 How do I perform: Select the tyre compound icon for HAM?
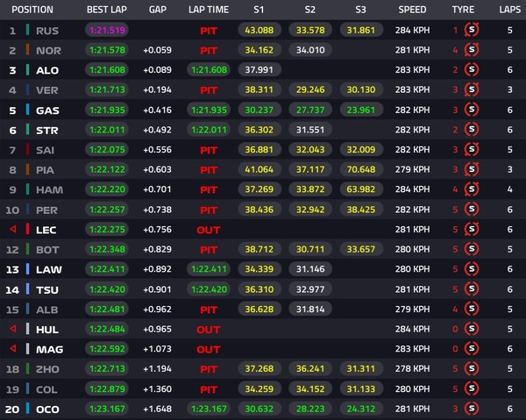[x=472, y=189]
